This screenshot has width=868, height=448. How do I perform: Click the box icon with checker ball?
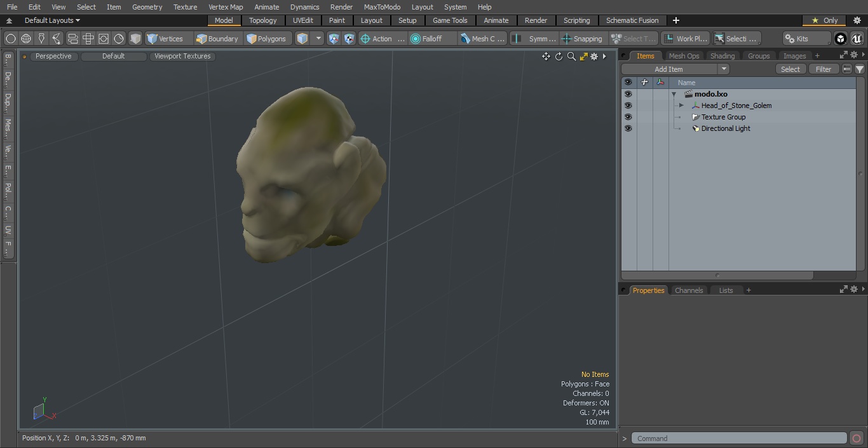(x=349, y=39)
